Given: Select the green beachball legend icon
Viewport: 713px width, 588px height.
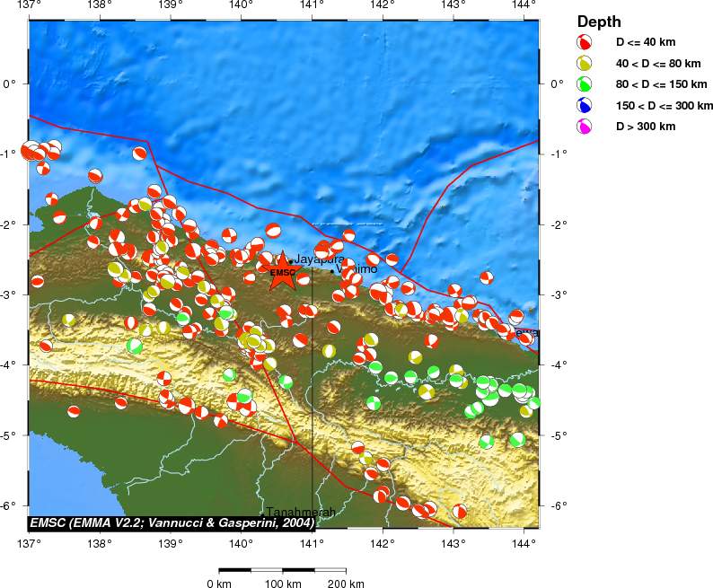Looking at the screenshot, I should coord(585,84).
